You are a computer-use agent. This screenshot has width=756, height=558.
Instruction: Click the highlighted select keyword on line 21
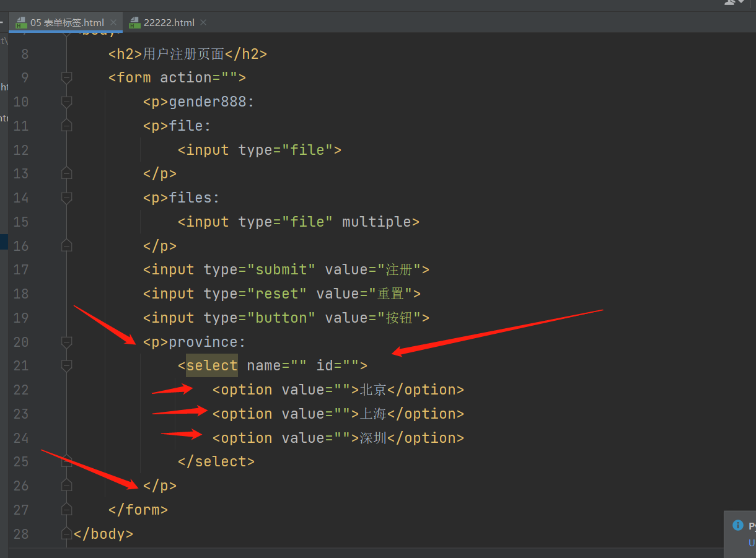click(212, 365)
